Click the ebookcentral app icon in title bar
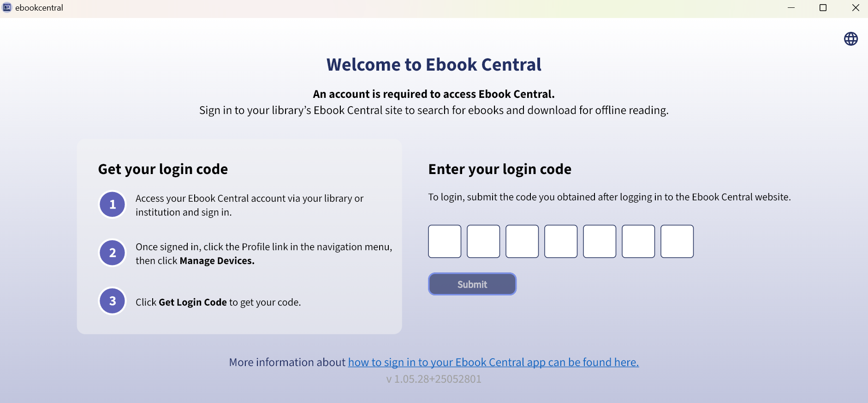Screen dimensions: 868x403 [7, 7]
